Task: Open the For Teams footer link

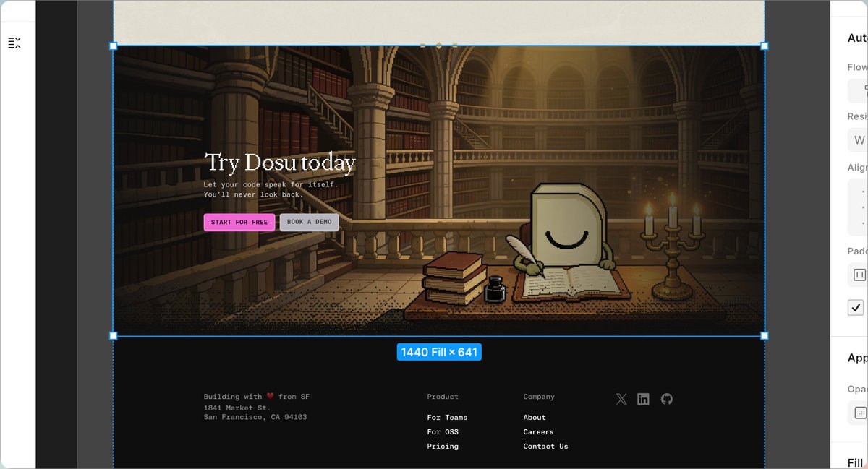Action: (x=447, y=418)
